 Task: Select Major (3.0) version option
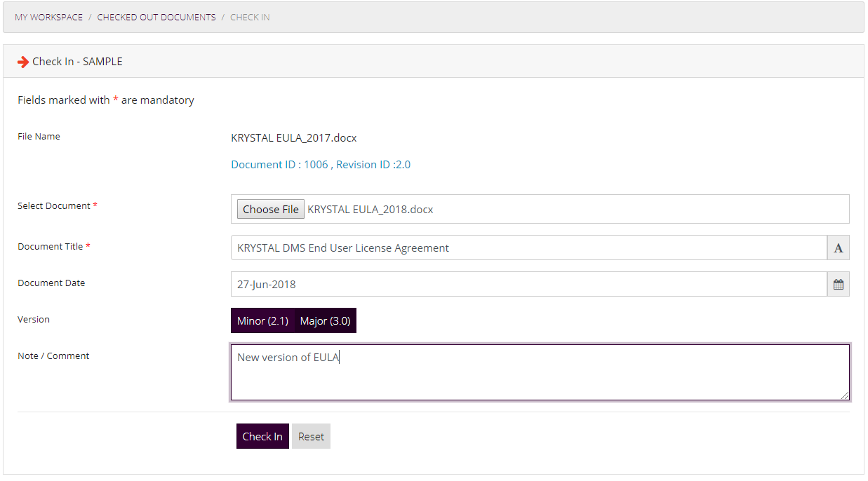click(x=326, y=320)
